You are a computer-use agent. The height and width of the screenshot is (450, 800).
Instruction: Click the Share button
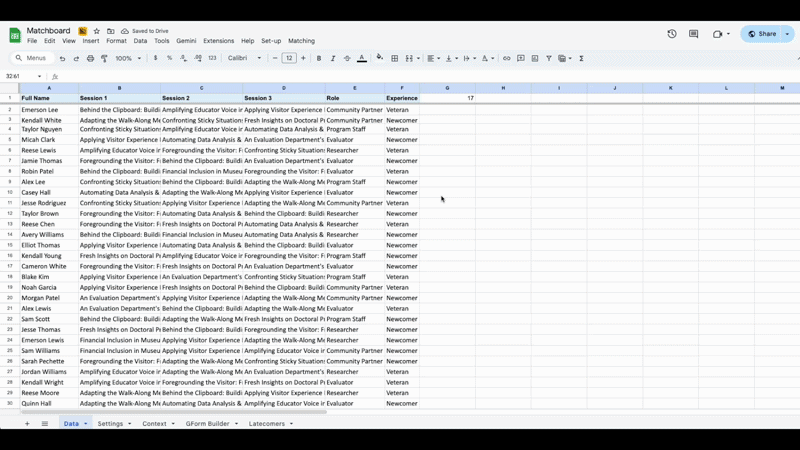coord(762,34)
